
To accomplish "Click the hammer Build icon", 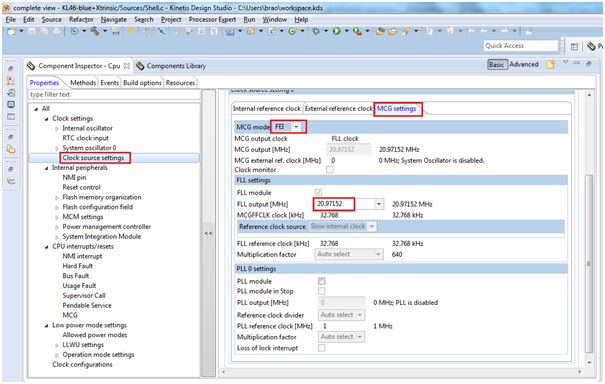I will click(x=95, y=31).
